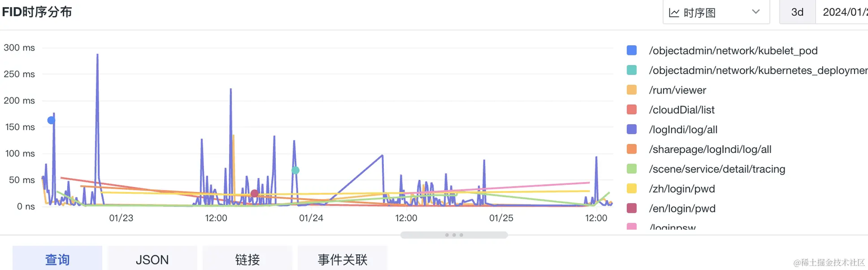Click the /zh/login/pwd yellow legend swatch
The height and width of the screenshot is (270, 868).
632,189
